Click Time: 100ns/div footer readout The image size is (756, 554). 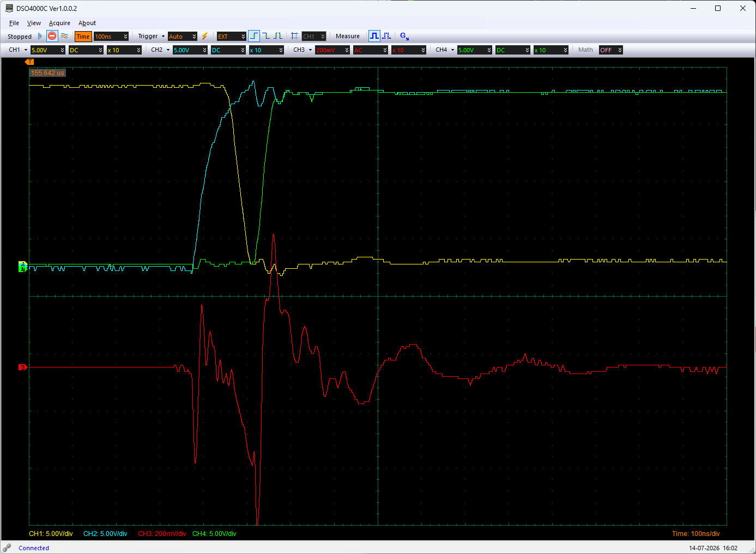click(695, 534)
